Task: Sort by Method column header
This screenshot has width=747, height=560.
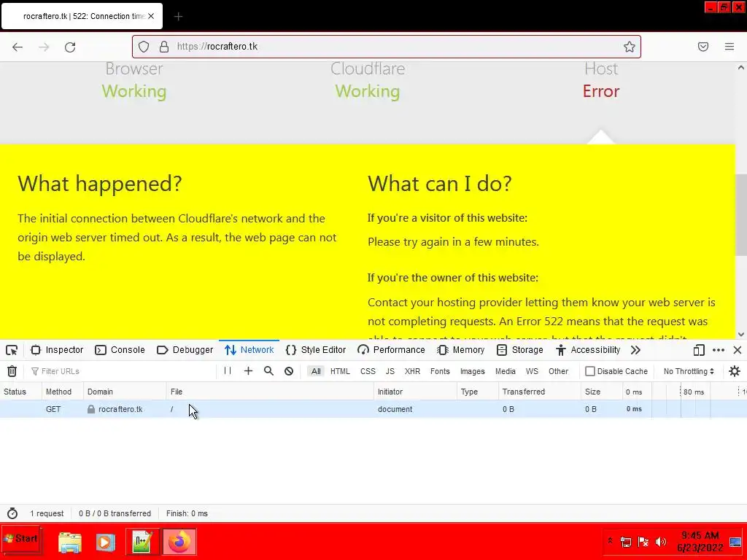Action: point(63,392)
